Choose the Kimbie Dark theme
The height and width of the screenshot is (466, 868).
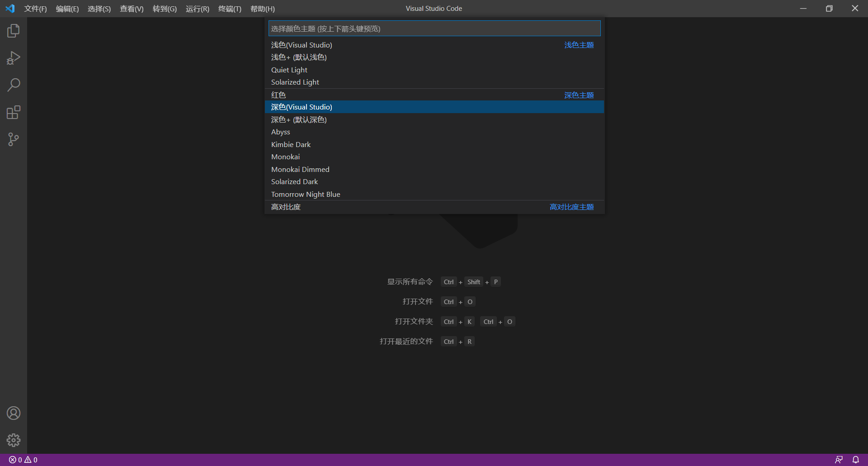[x=434, y=144]
